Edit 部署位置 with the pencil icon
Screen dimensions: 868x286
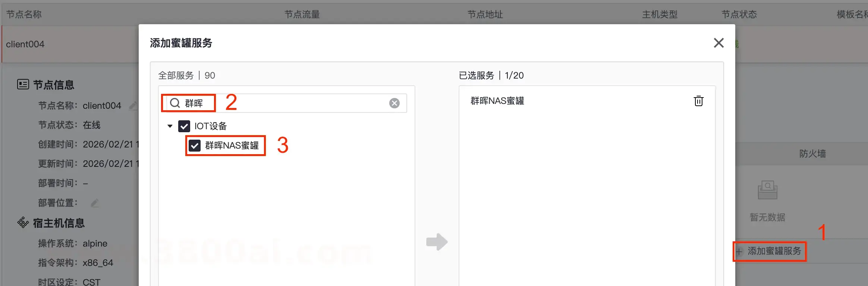click(x=95, y=203)
